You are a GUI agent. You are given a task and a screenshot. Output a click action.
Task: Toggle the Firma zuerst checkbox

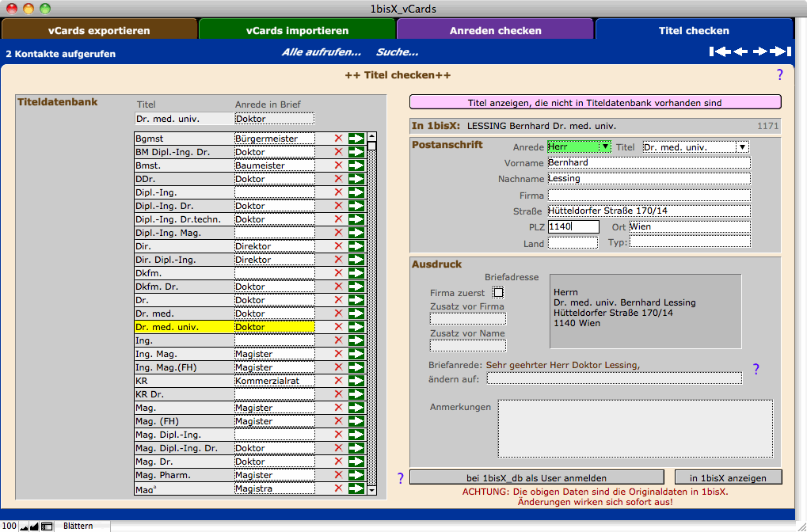tap(498, 293)
